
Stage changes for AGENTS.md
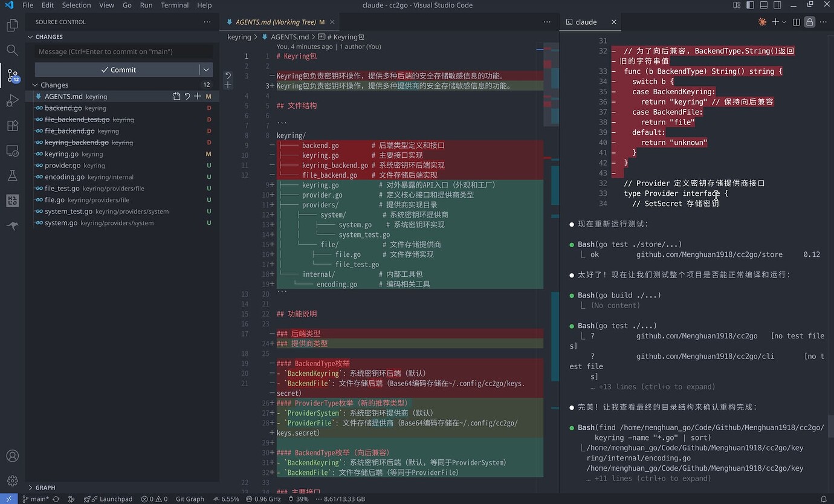[198, 97]
